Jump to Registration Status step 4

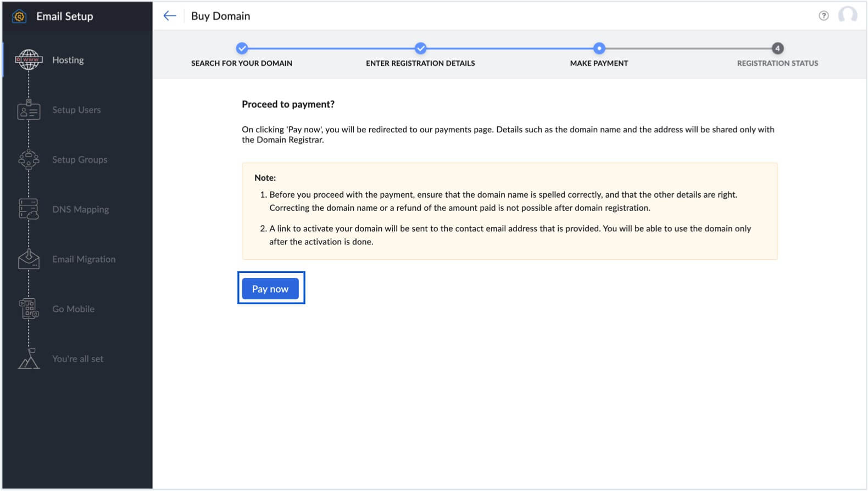pos(777,48)
